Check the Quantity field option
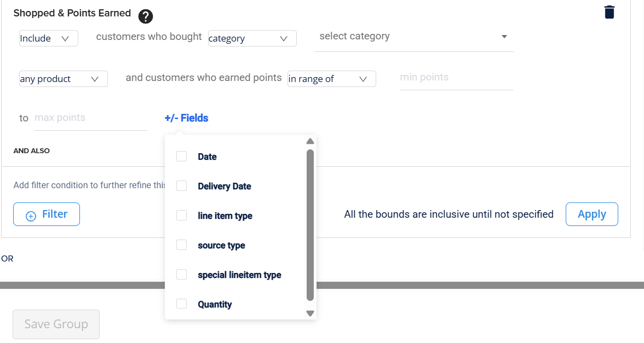Image resolution: width=644 pixels, height=343 pixels. [182, 304]
